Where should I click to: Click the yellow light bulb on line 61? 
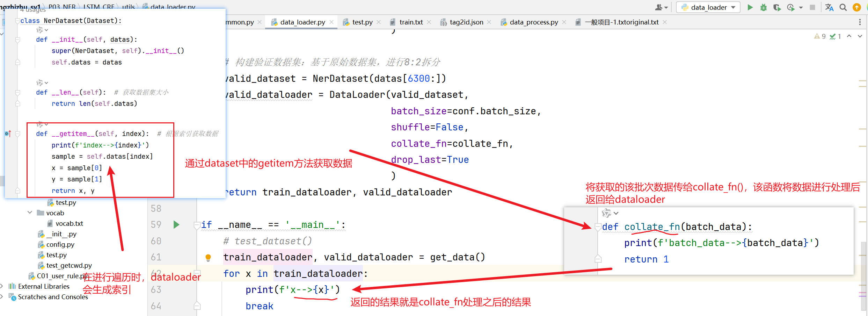[208, 258]
